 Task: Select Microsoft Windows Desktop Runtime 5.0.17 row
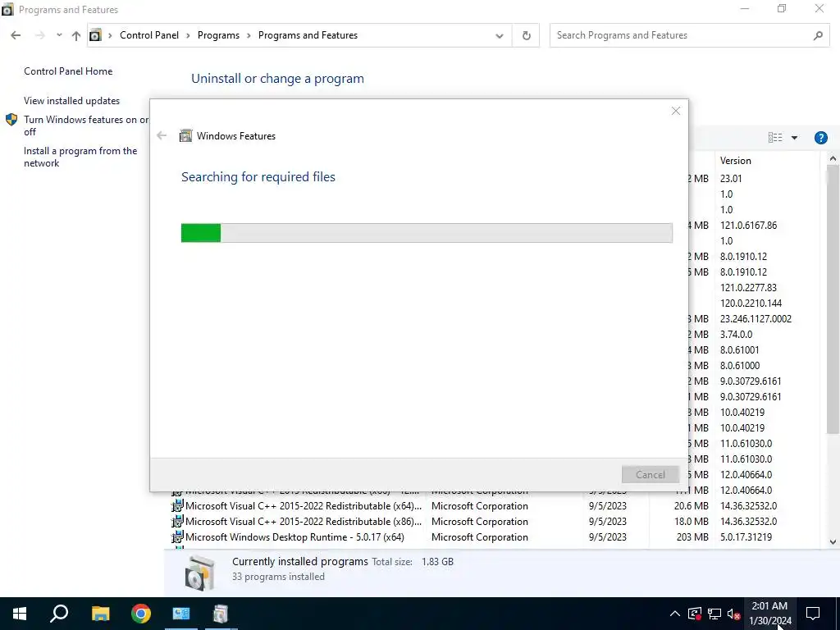(x=493, y=536)
